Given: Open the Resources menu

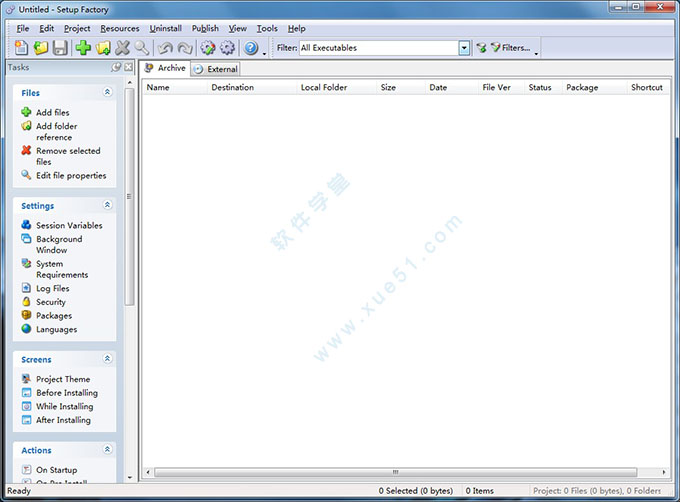Looking at the screenshot, I should pos(120,29).
